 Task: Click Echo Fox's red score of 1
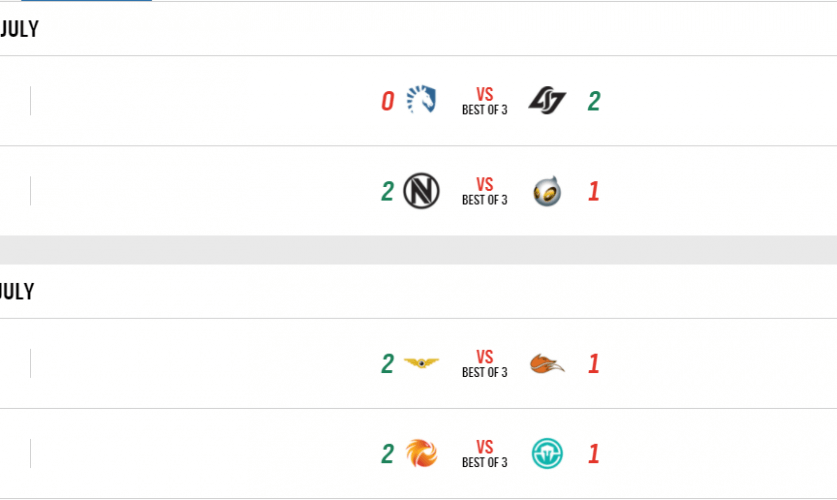594,364
